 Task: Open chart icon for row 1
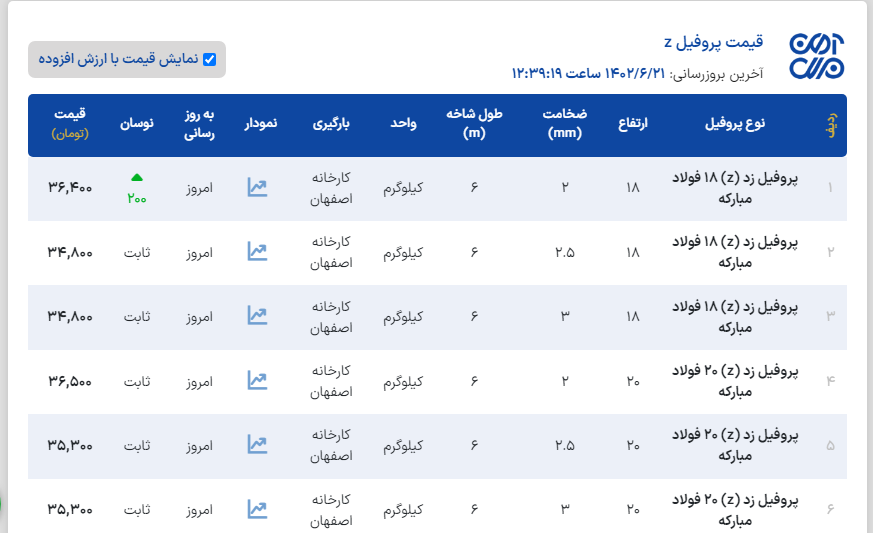pos(258,187)
